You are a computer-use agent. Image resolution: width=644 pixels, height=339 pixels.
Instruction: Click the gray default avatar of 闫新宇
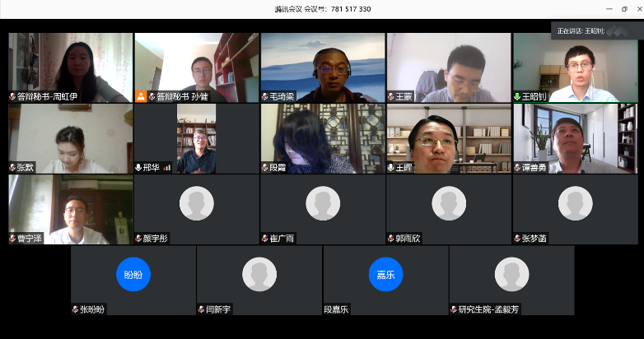click(259, 274)
